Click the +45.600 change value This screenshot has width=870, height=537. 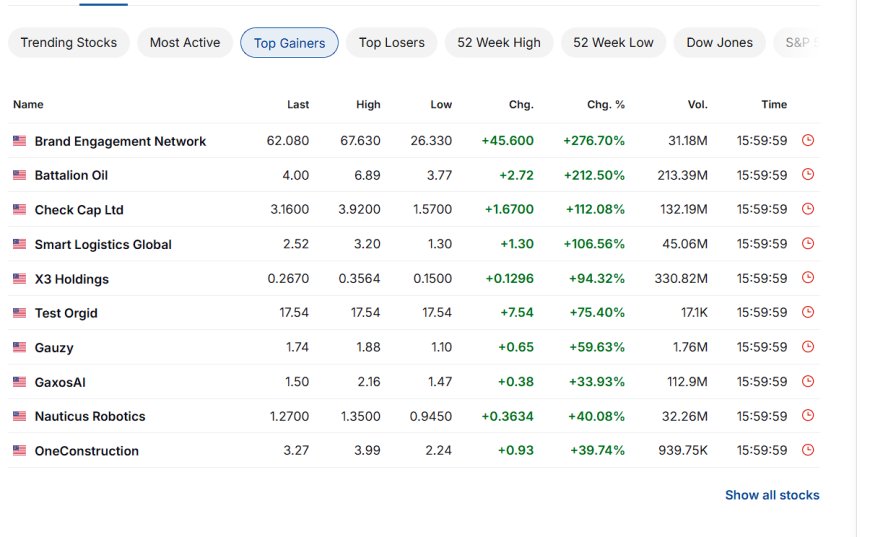point(507,141)
